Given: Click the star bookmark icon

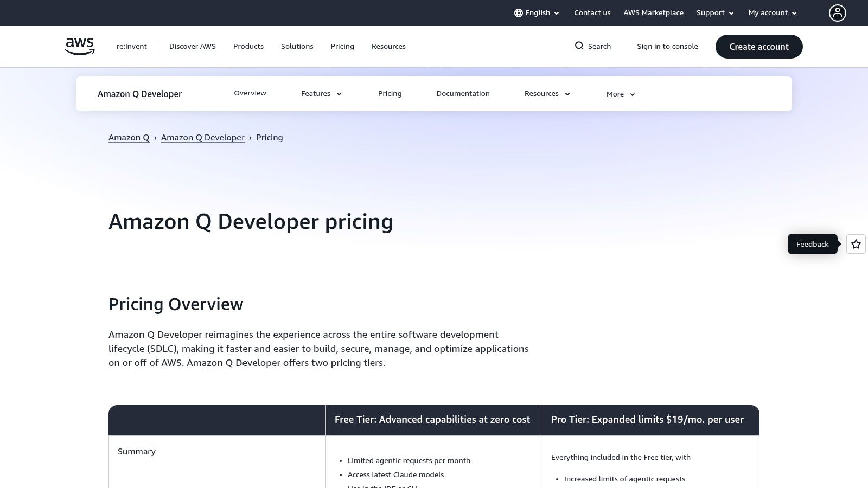Looking at the screenshot, I should coord(856,244).
